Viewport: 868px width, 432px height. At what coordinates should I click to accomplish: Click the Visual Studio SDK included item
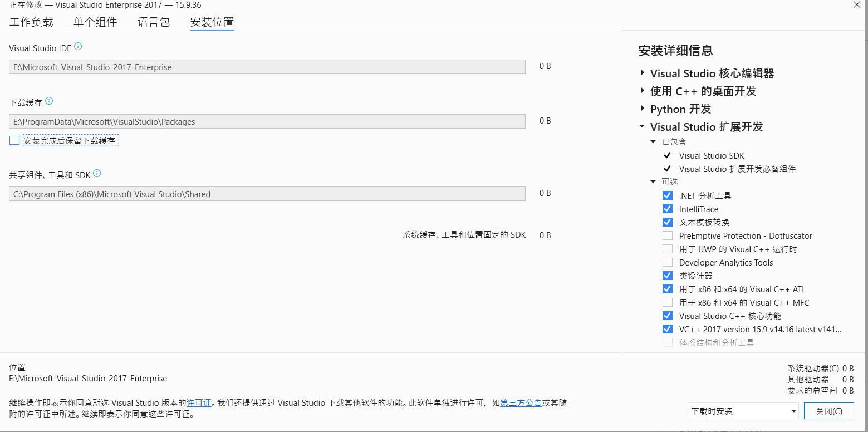712,156
